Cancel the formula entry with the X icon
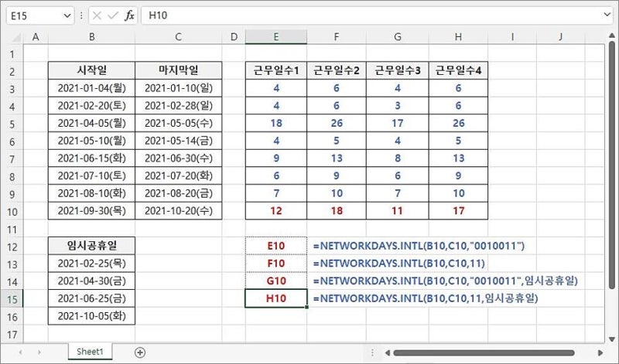Image resolution: width=619 pixels, height=364 pixels. click(x=97, y=15)
